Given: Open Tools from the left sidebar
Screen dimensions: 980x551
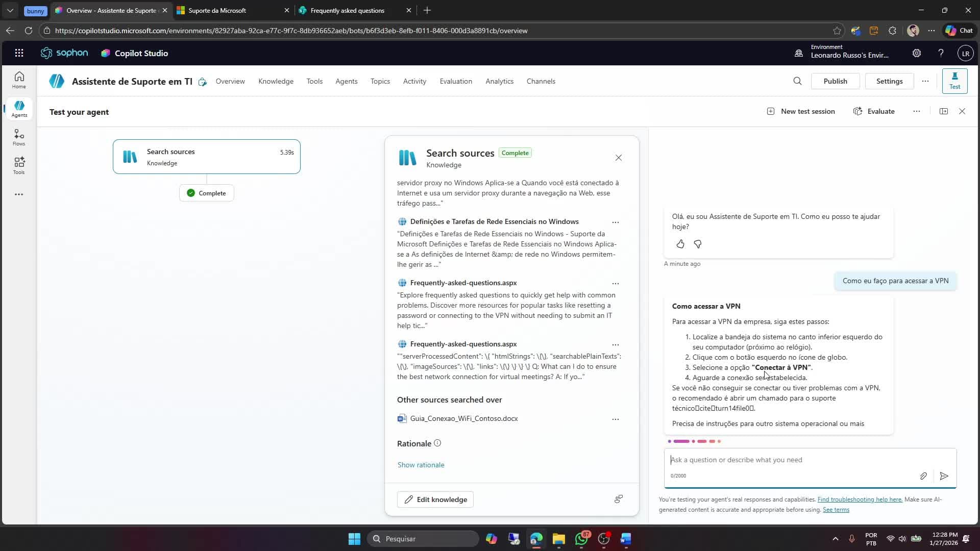Looking at the screenshot, I should 19,165.
